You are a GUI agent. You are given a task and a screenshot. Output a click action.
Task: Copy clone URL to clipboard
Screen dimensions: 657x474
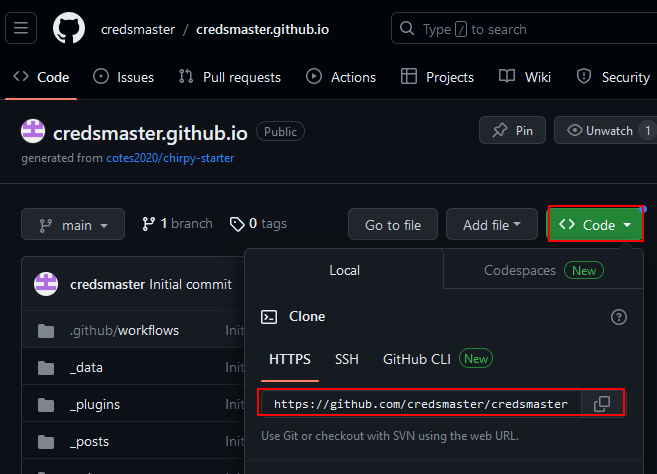pos(602,404)
